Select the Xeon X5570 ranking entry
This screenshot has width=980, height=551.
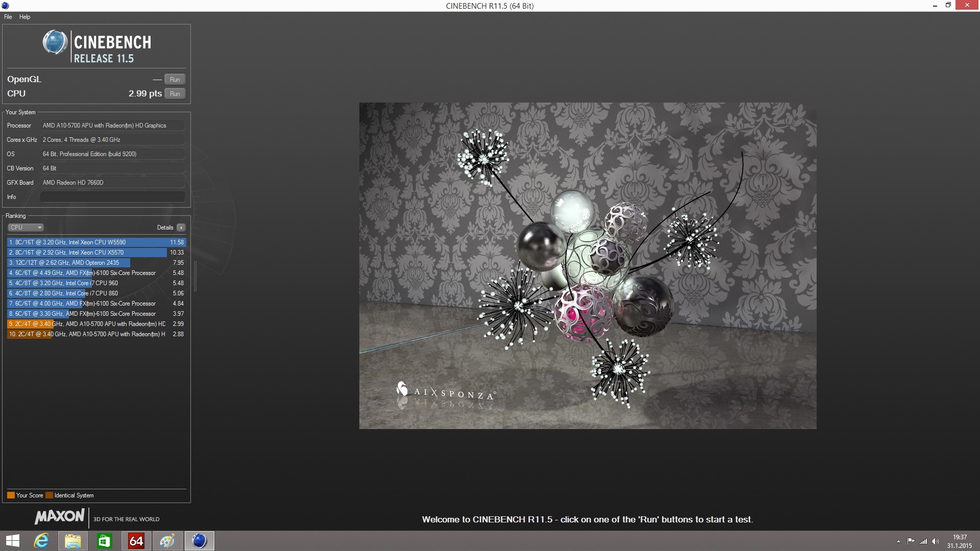[x=96, y=253]
